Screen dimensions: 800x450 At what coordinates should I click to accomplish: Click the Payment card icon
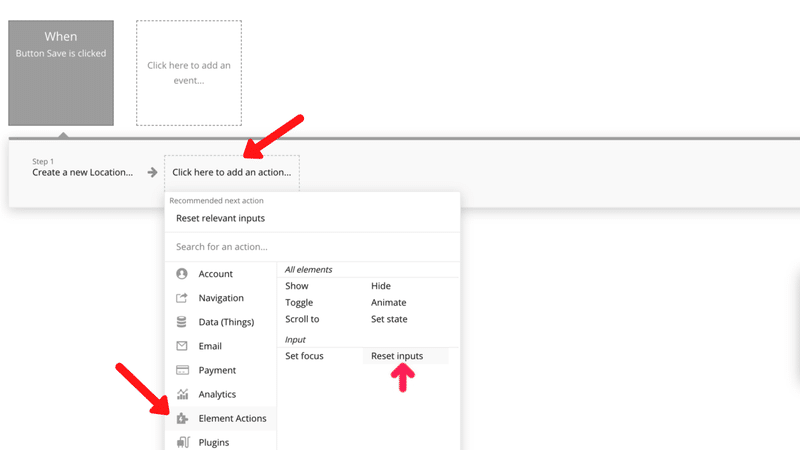tap(182, 370)
